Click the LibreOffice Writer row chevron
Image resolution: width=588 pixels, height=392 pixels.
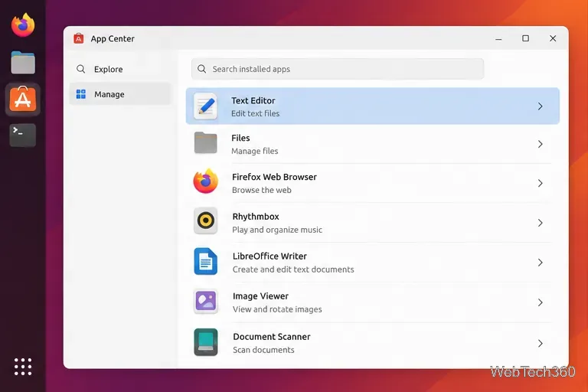coord(540,263)
